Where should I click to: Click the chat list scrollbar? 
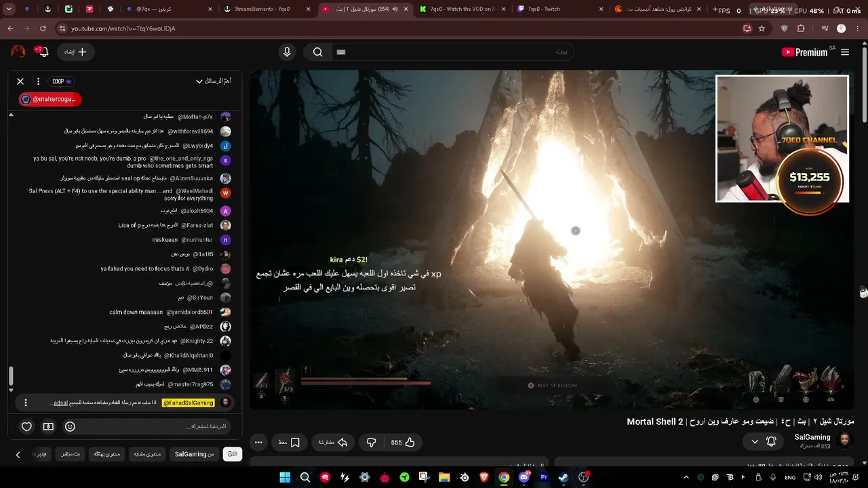tap(10, 376)
